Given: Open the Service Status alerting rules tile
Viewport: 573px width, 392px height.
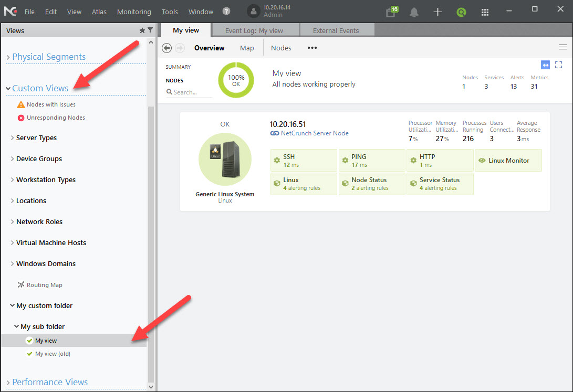Looking at the screenshot, I should tap(440, 184).
